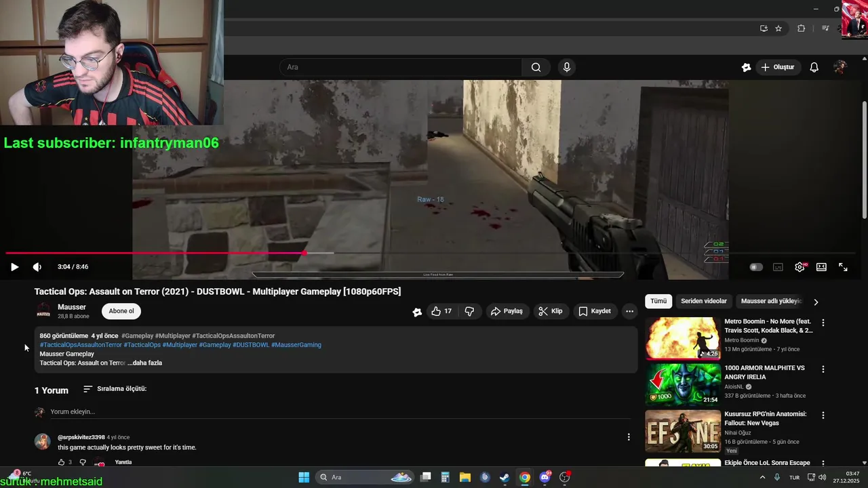Select the 'Mausser adlı yükleyici' chip

[x=772, y=301]
